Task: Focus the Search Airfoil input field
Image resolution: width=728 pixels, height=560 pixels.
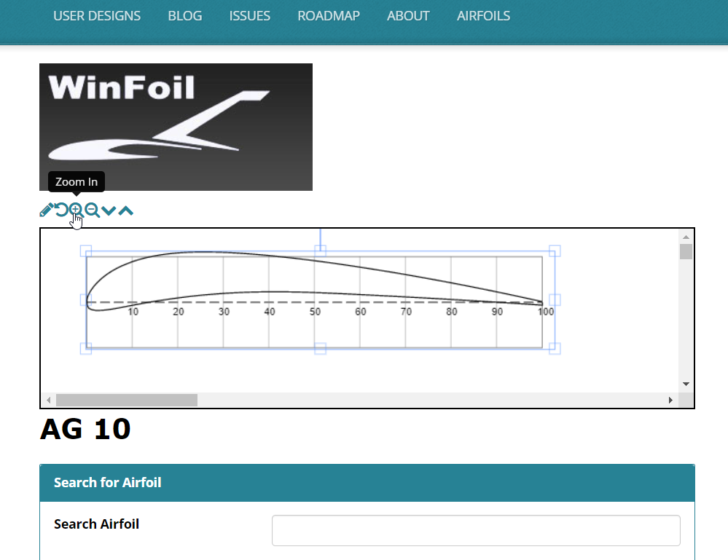Action: (x=476, y=530)
